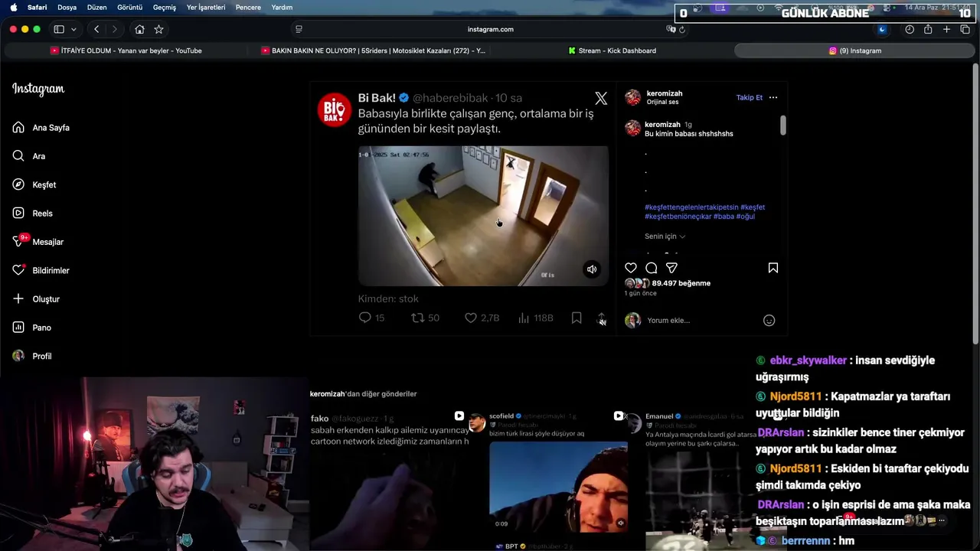This screenshot has width=980, height=551.
Task: Open the Dosya menu
Action: point(67,7)
